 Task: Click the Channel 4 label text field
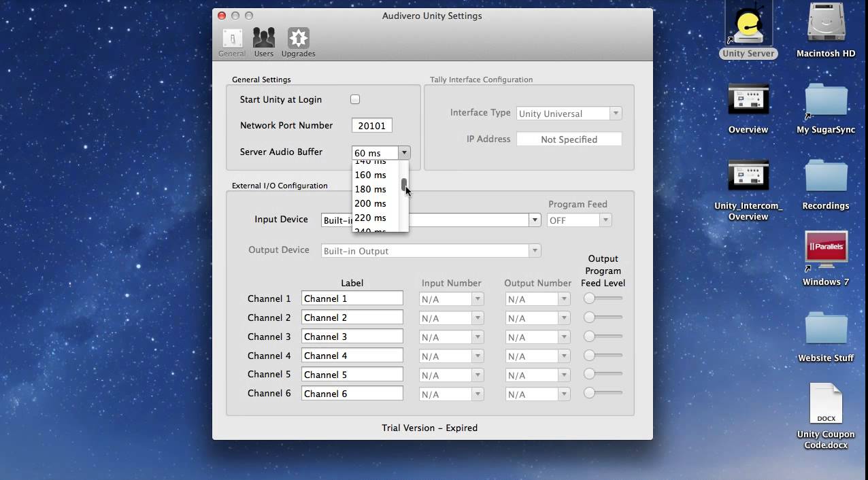[352, 356]
